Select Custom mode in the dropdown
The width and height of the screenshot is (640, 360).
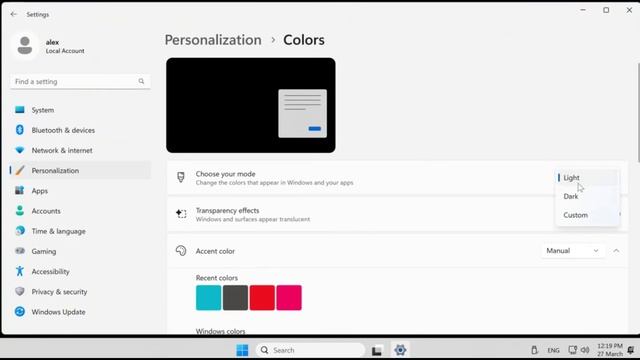[587, 215]
